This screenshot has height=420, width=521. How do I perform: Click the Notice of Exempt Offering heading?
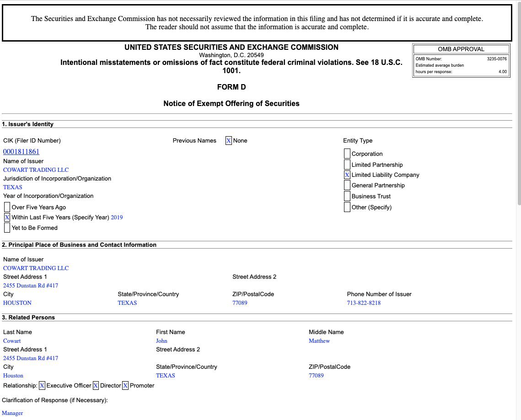pos(231,104)
